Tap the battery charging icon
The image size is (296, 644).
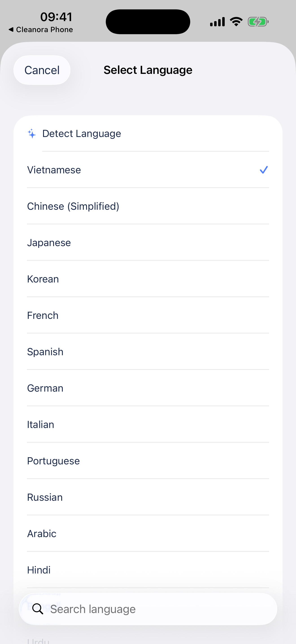click(x=258, y=22)
